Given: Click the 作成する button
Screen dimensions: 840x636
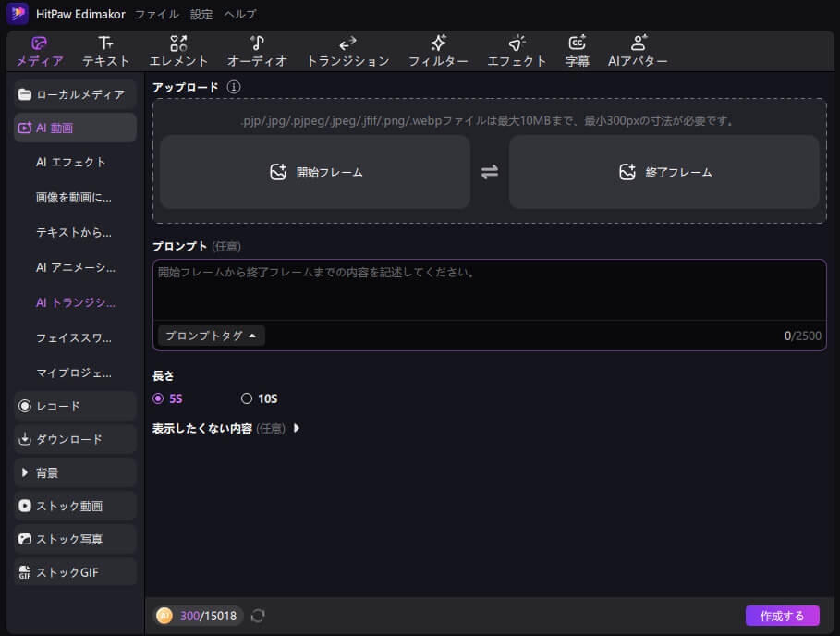Looking at the screenshot, I should (782, 616).
